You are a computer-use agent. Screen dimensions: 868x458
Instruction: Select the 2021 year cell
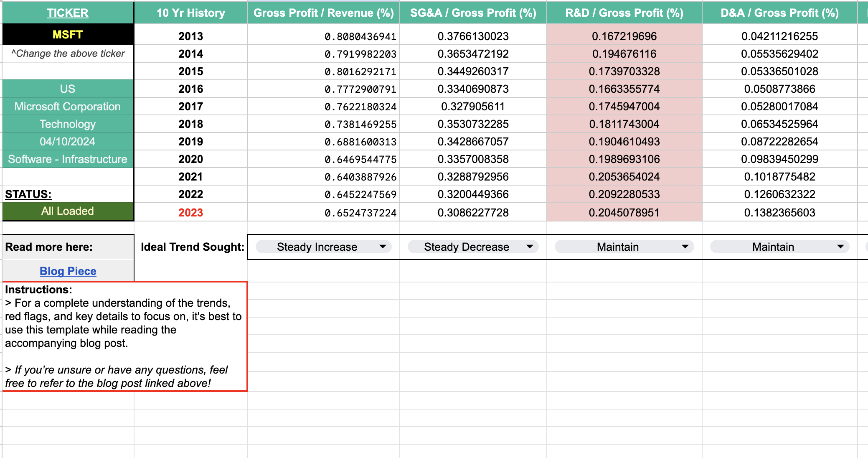191,177
